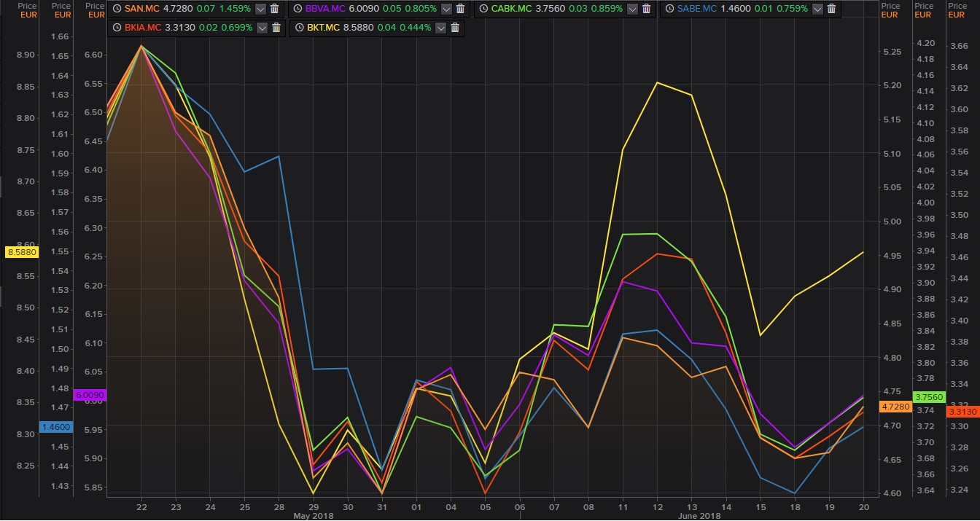Click the SABE.MC change percentage 0.759%

coord(792,9)
